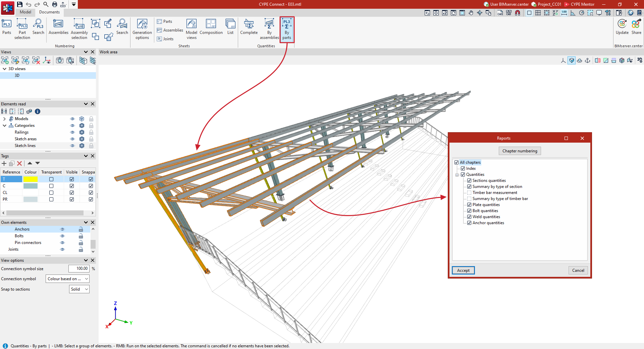The width and height of the screenshot is (644, 349).
Task: Click the magnet snap icon in top toolbar
Action: [518, 13]
